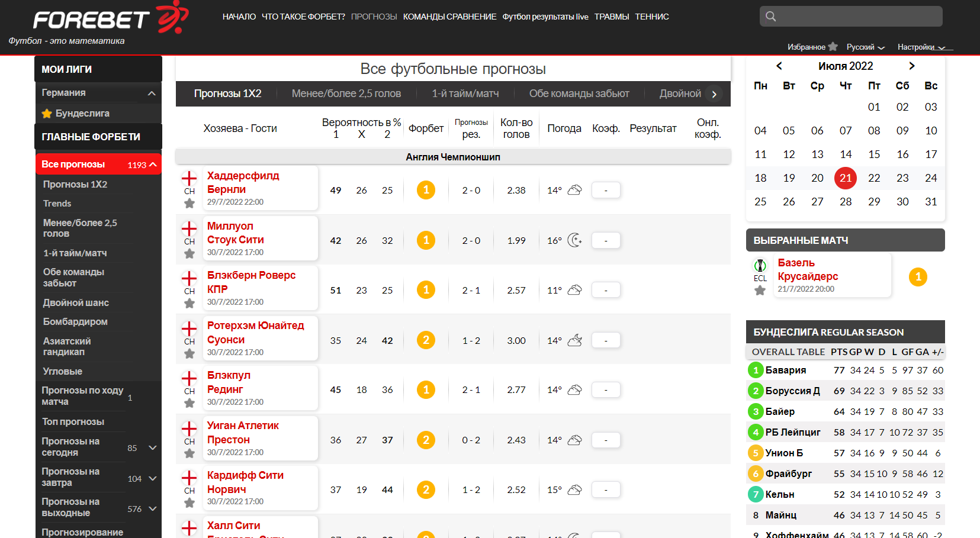Open Кардифф Сити vs Норвич match
Image resolution: width=980 pixels, height=538 pixels.
pos(245,482)
